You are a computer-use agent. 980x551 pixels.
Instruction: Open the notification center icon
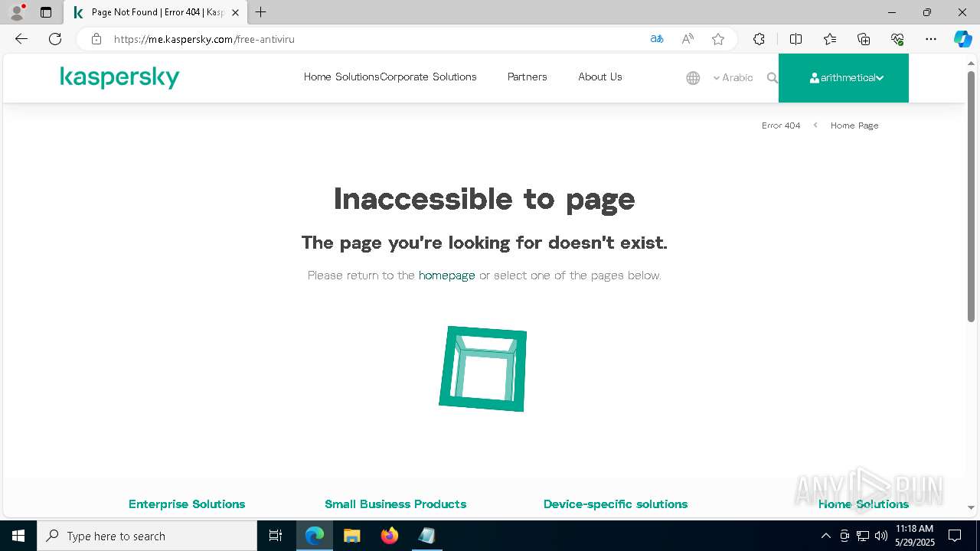(x=955, y=536)
